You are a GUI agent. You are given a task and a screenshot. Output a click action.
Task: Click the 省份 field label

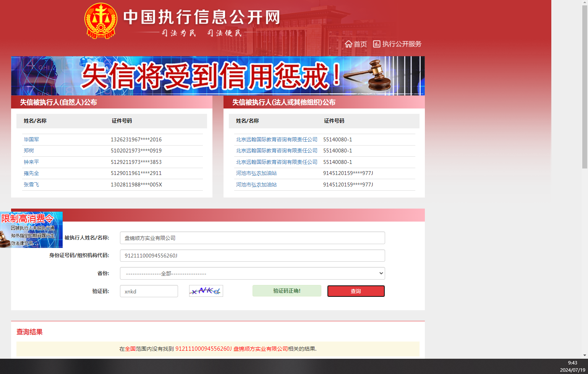click(103, 273)
